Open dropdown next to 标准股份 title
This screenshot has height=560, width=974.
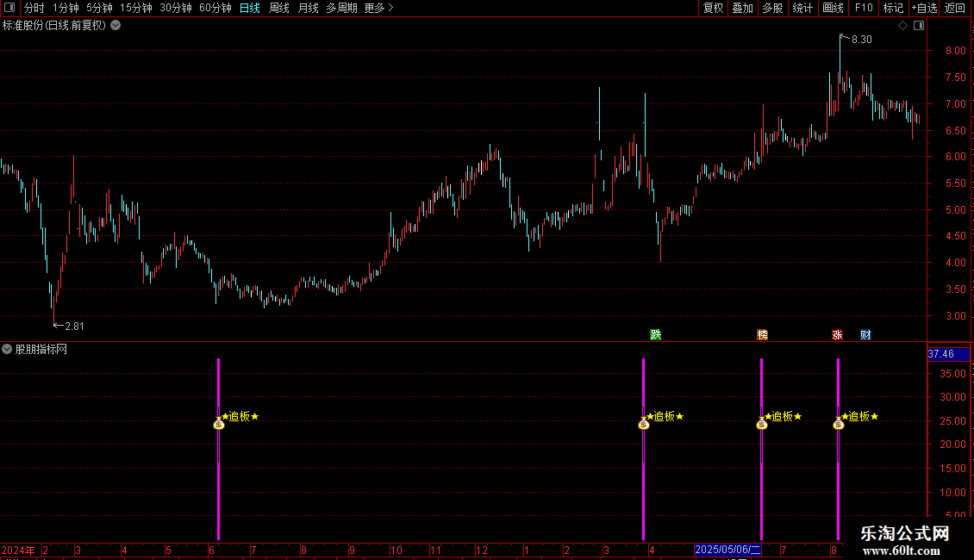point(116,26)
